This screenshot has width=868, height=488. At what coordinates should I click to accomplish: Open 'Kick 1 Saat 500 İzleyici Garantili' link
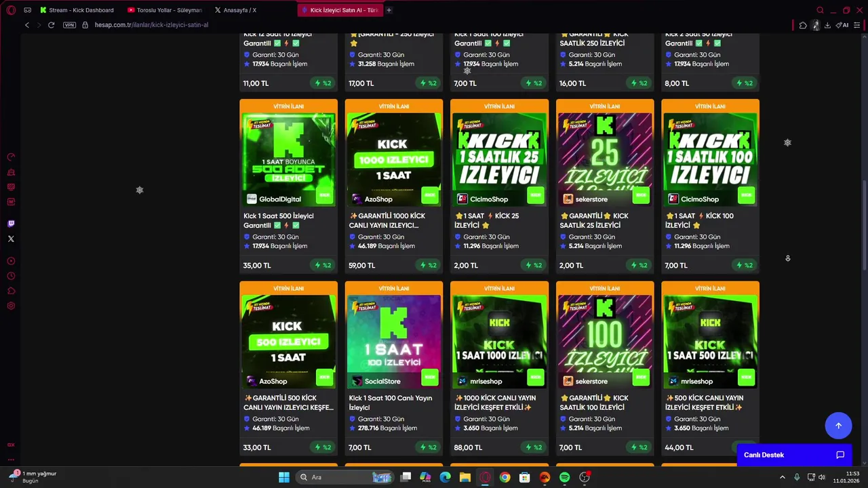coord(279,220)
